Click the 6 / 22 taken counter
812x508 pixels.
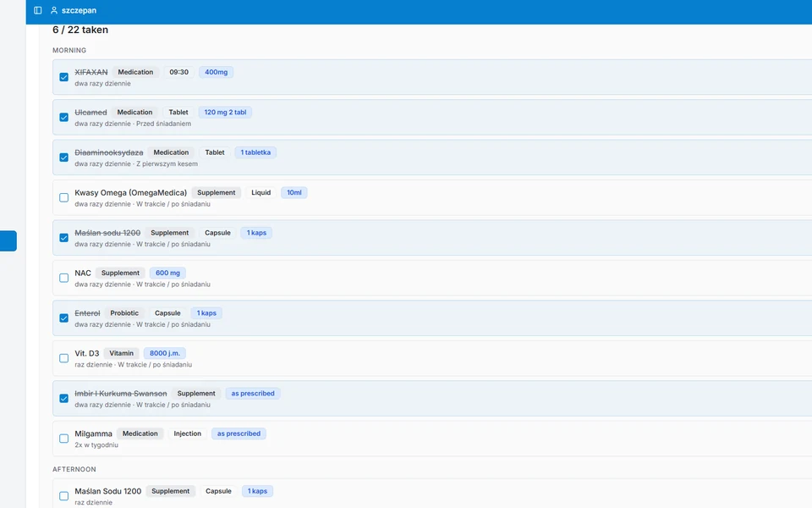point(80,30)
